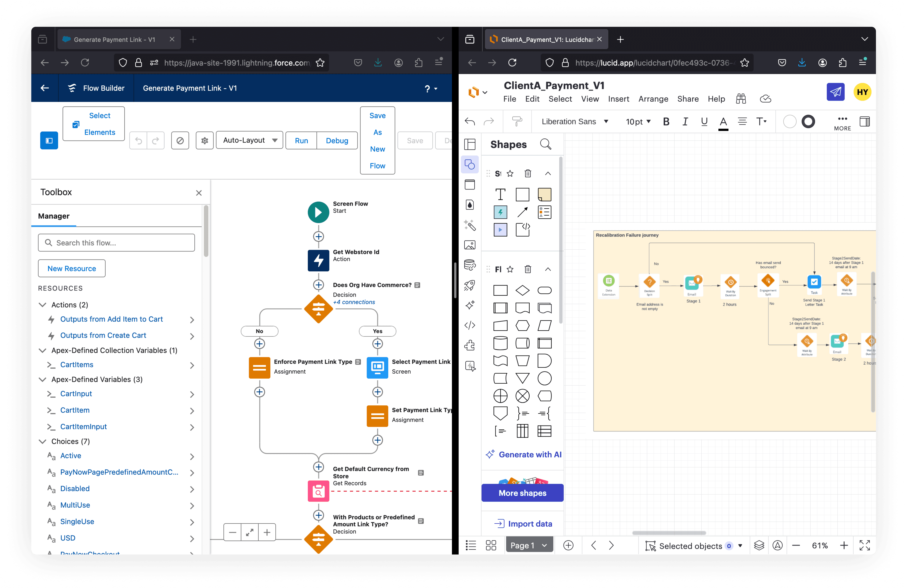
Task: Toggle the right panel in the Lucidchart toolbar
Action: pos(864,122)
